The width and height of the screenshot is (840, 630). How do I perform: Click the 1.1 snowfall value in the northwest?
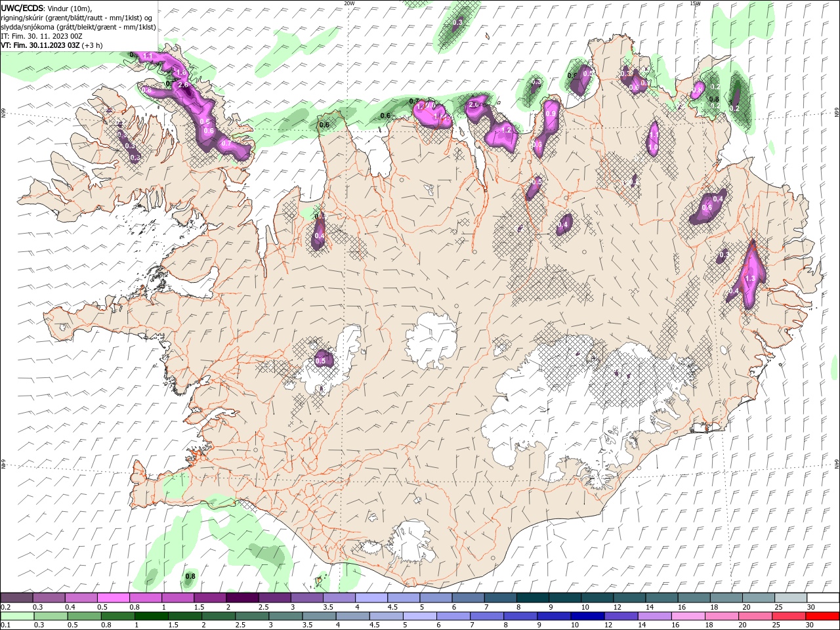[x=148, y=57]
